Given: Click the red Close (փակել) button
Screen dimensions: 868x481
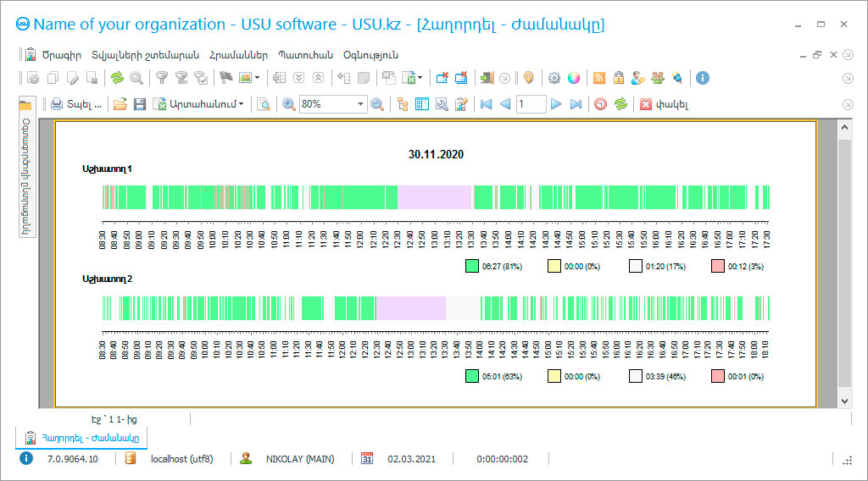Looking at the screenshot, I should pos(664,104).
